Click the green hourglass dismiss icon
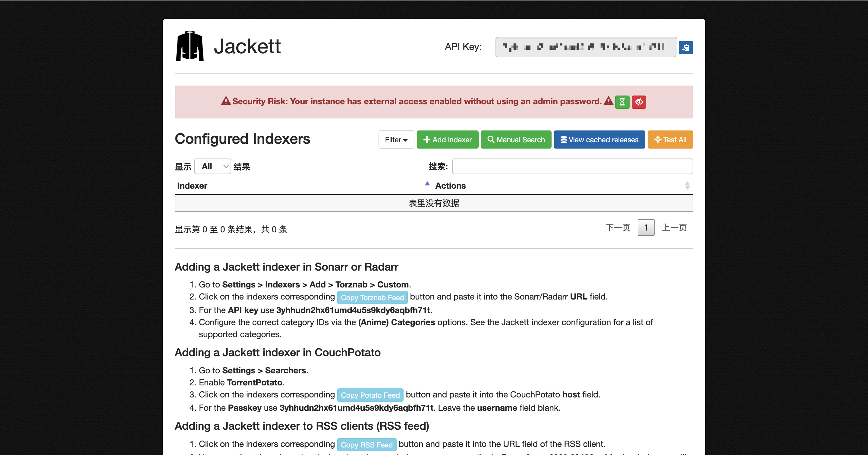This screenshot has width=868, height=455. [622, 102]
